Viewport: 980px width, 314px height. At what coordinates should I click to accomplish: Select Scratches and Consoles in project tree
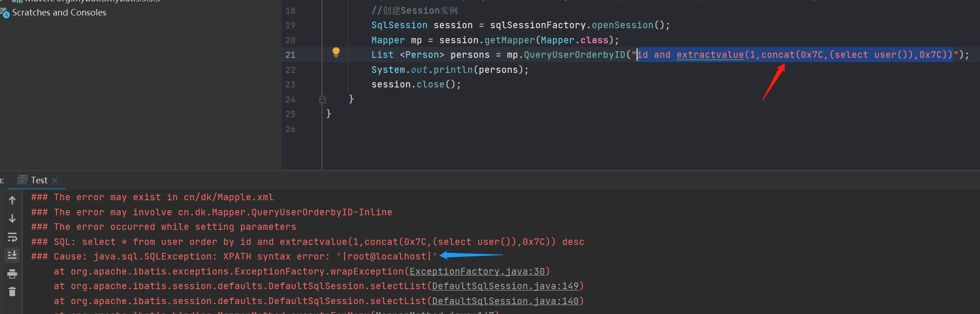coord(59,13)
